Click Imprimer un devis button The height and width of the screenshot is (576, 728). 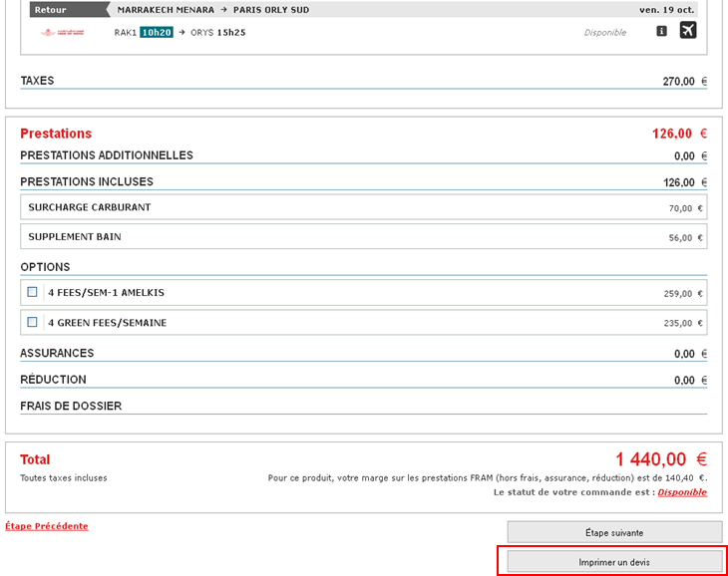[x=614, y=562]
